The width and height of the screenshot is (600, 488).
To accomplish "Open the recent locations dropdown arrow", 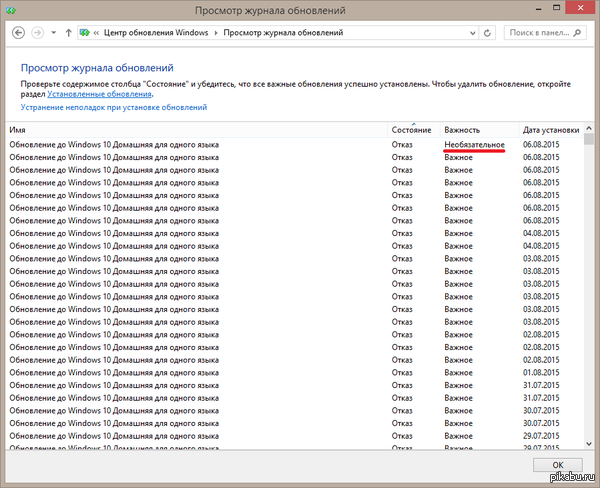I will tap(55, 33).
